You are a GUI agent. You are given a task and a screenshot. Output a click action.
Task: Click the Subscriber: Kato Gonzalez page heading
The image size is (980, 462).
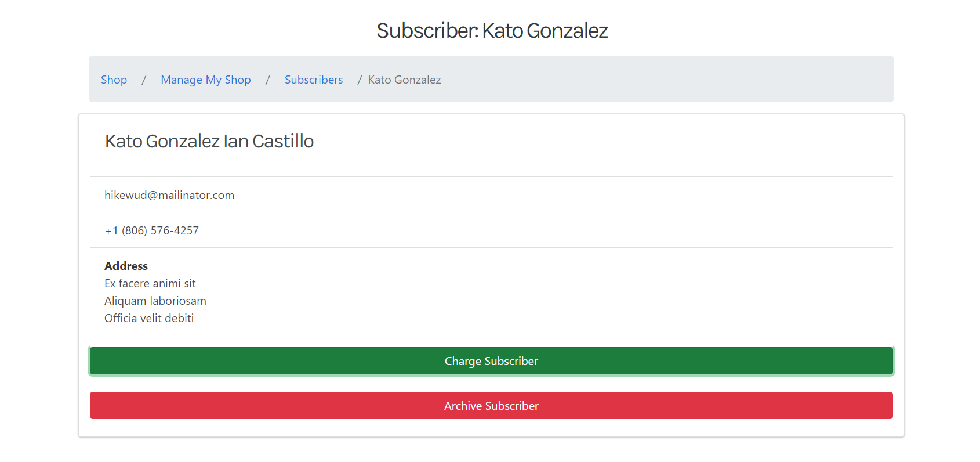pos(492,30)
